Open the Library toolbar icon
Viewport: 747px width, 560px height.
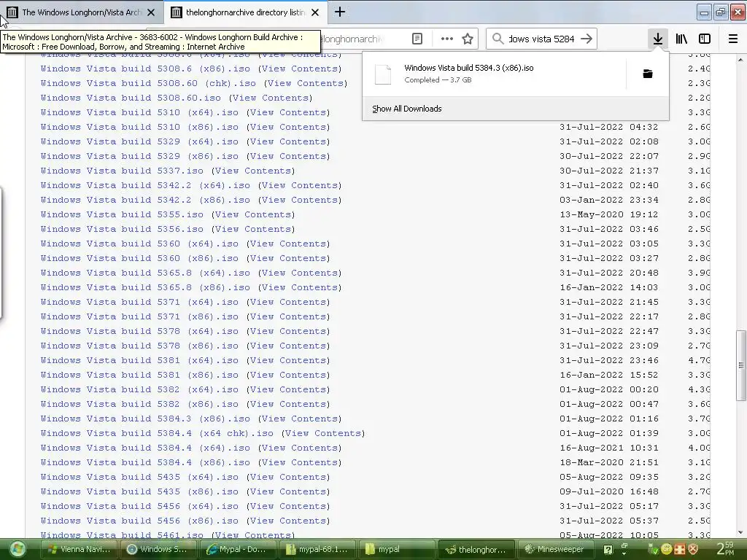[x=681, y=39]
